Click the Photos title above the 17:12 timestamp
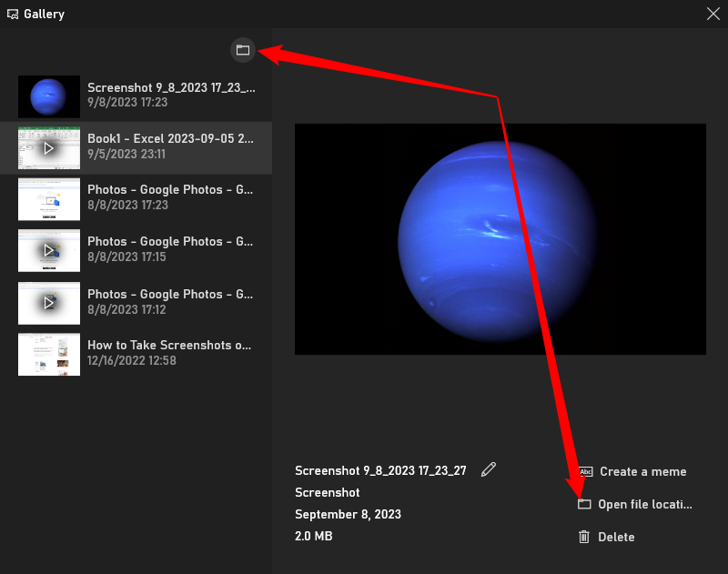 170,295
